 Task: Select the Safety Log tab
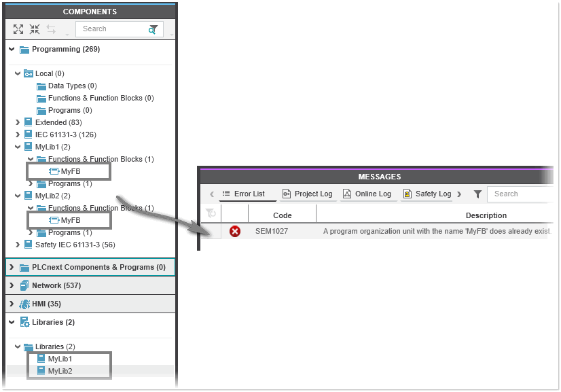click(427, 194)
